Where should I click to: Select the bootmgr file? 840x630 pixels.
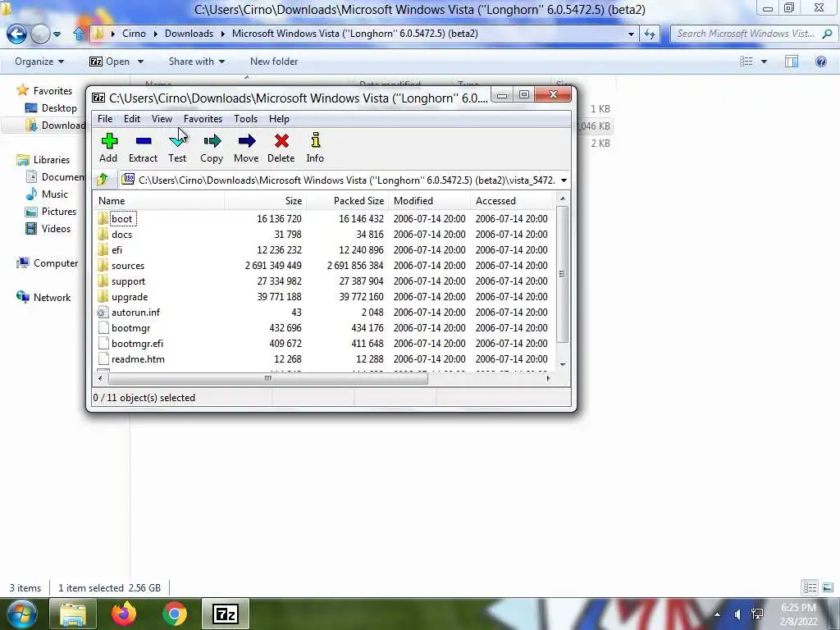(x=130, y=328)
